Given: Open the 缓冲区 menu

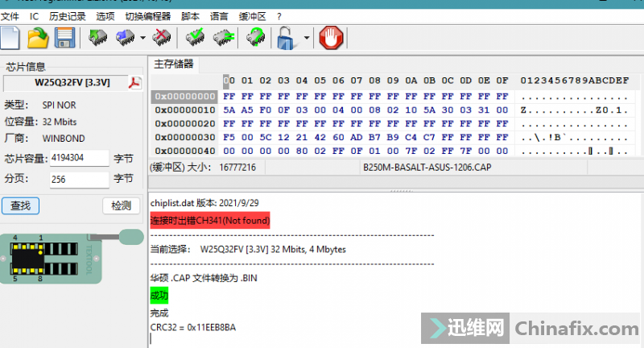Looking at the screenshot, I should pos(252,16).
